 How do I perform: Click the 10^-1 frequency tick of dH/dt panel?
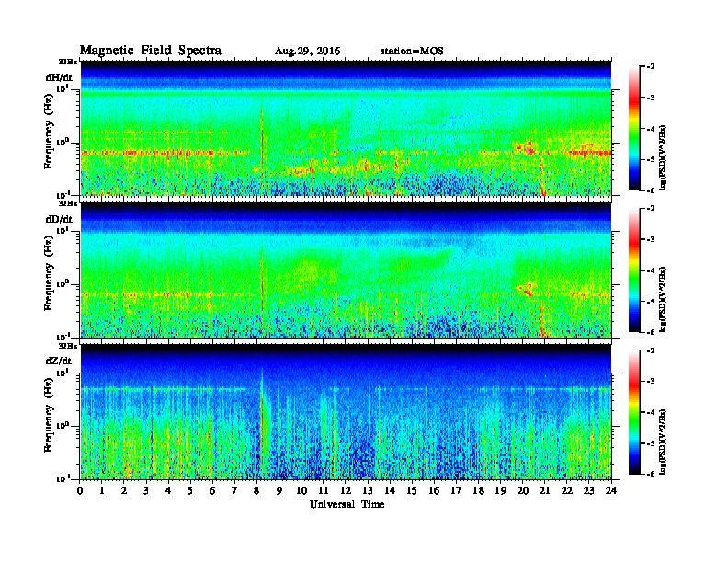coord(63,194)
